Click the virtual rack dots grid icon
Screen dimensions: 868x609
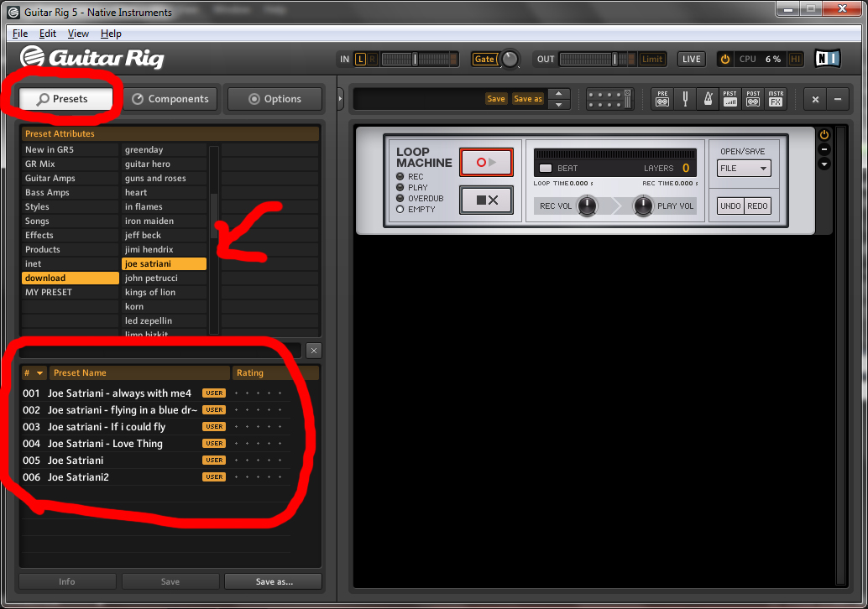609,99
